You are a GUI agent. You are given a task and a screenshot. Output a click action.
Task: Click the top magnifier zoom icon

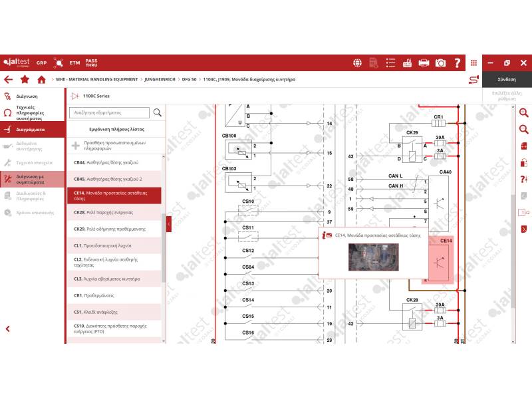(523, 113)
